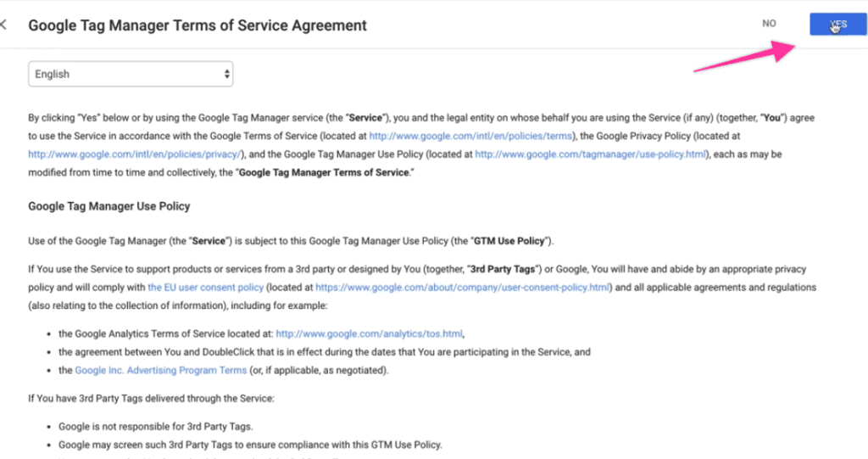Viewport: 868px width, 459px height.
Task: Open the analytics/tos.html link
Action: tap(370, 333)
